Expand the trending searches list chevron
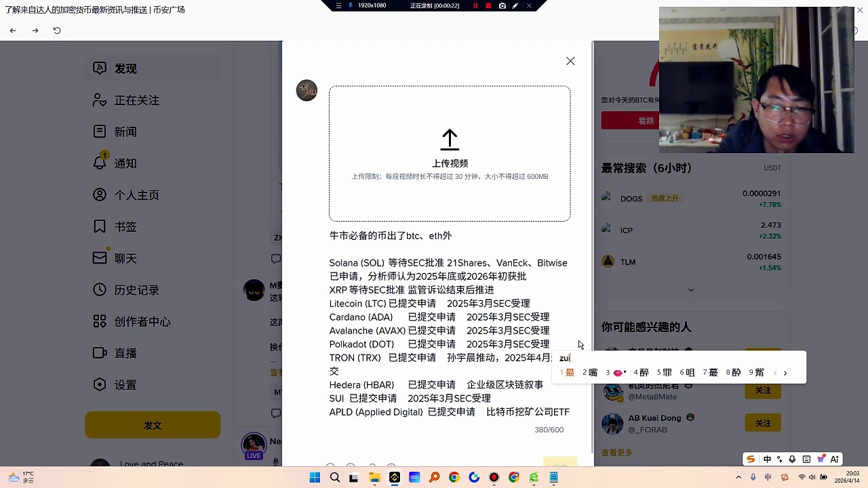This screenshot has width=868, height=488. 691,290
